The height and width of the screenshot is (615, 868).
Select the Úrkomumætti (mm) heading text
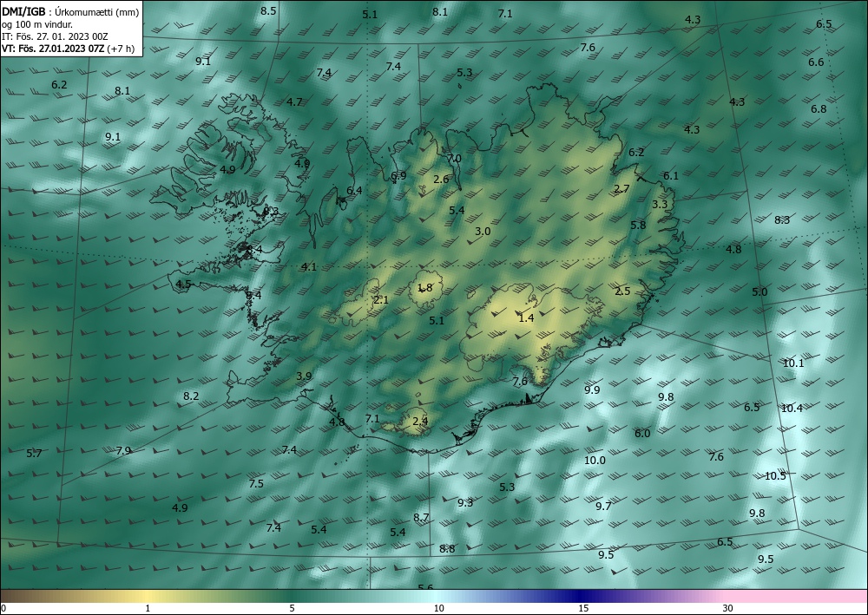97,11
